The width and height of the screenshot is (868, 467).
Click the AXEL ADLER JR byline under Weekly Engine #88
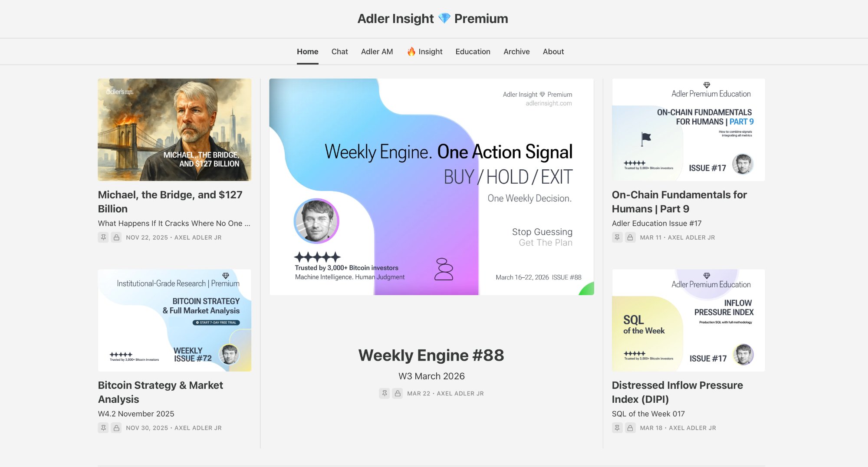tap(460, 393)
